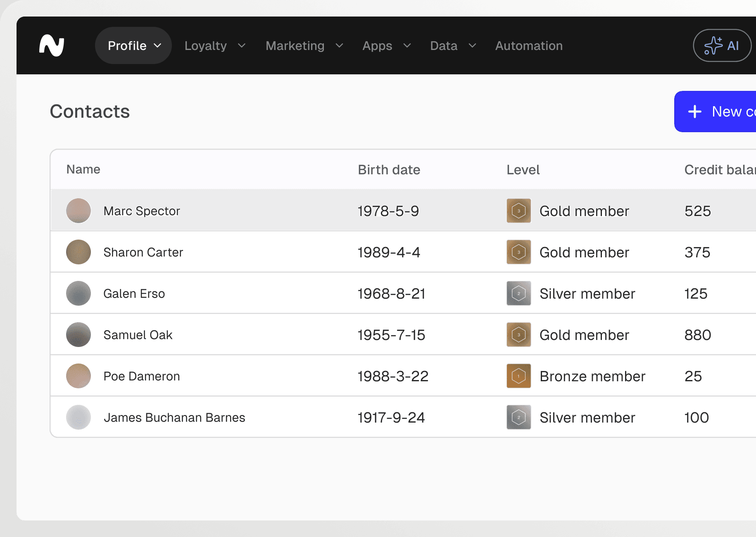This screenshot has height=537, width=756.
Task: Open the Apps menu
Action: click(x=386, y=45)
